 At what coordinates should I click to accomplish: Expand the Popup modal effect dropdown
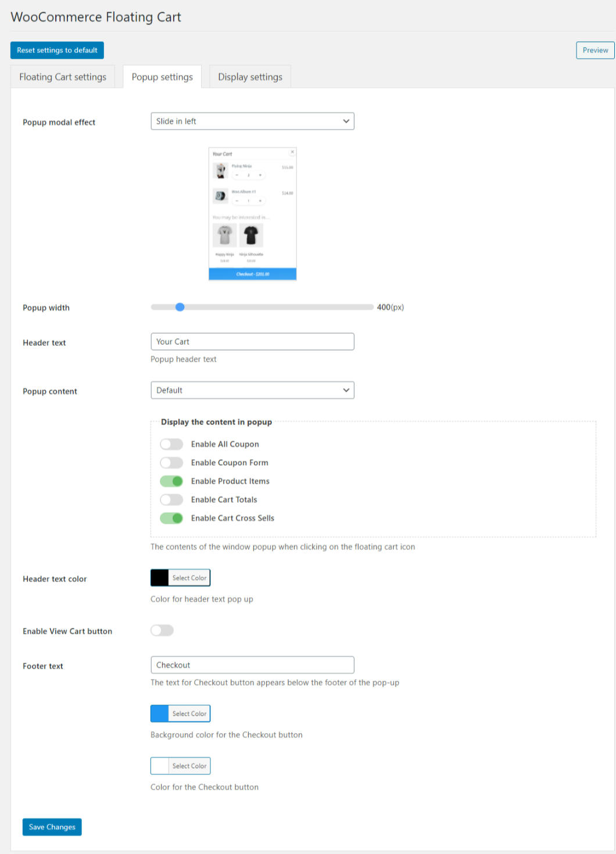pyautogui.click(x=252, y=121)
